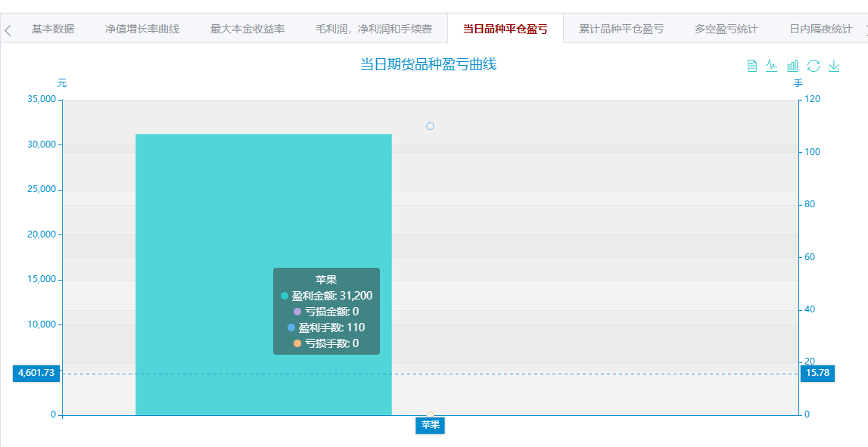
Task: Select the 毛利润，净利润和手续费 tab
Action: pyautogui.click(x=374, y=29)
